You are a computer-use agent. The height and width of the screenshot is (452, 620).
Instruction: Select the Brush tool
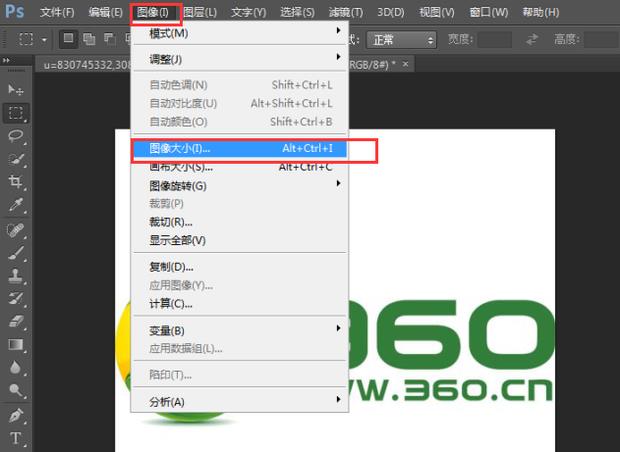(16, 253)
